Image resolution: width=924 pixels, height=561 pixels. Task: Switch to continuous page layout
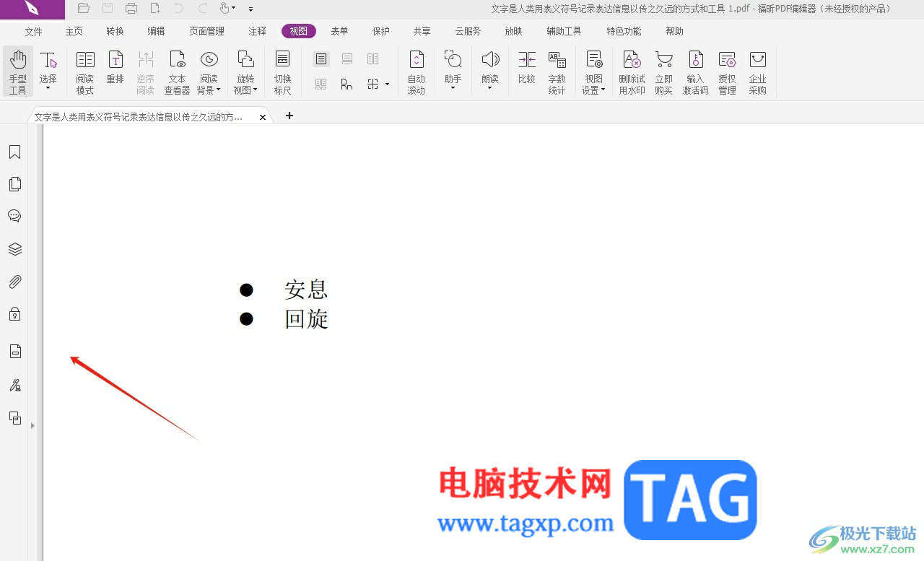[x=347, y=59]
